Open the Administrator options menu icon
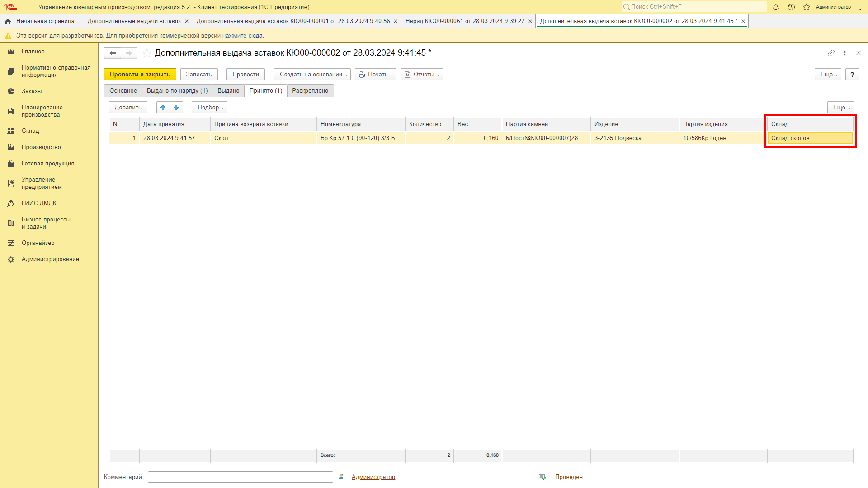Screen dimensions: 868x488 [860, 7]
